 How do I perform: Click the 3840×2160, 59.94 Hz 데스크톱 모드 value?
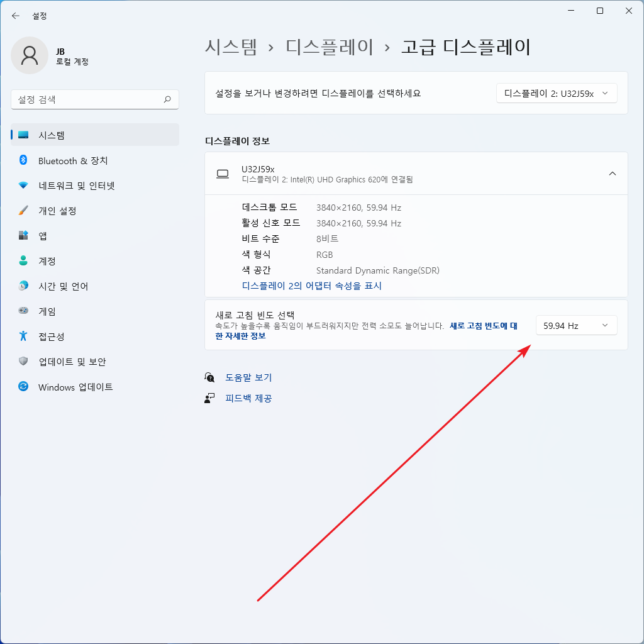pos(358,208)
